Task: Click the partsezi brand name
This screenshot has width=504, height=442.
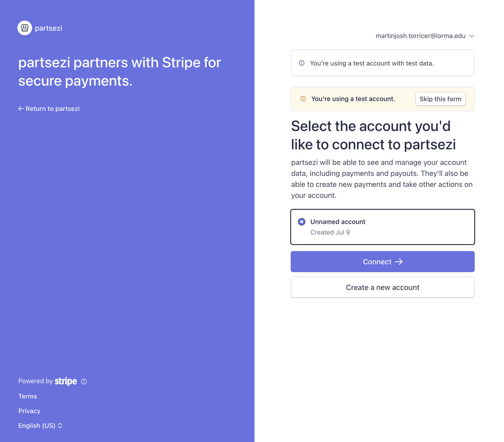Action: 49,28
